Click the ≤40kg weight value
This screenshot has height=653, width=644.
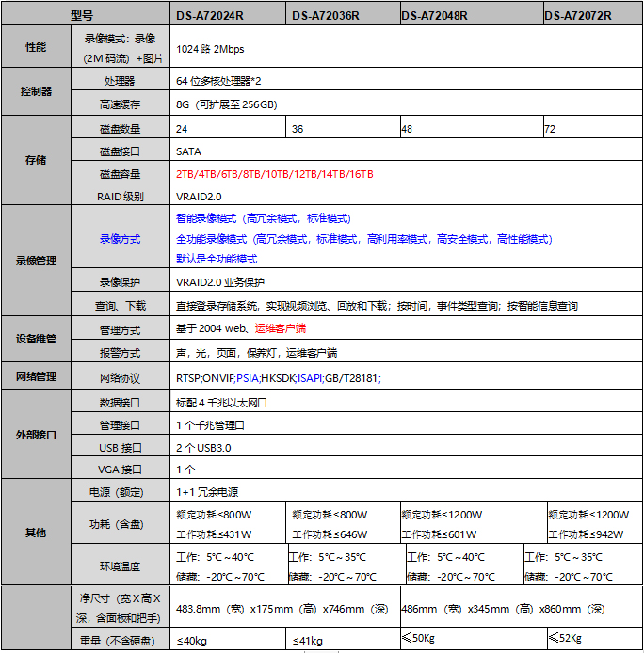[x=191, y=641]
